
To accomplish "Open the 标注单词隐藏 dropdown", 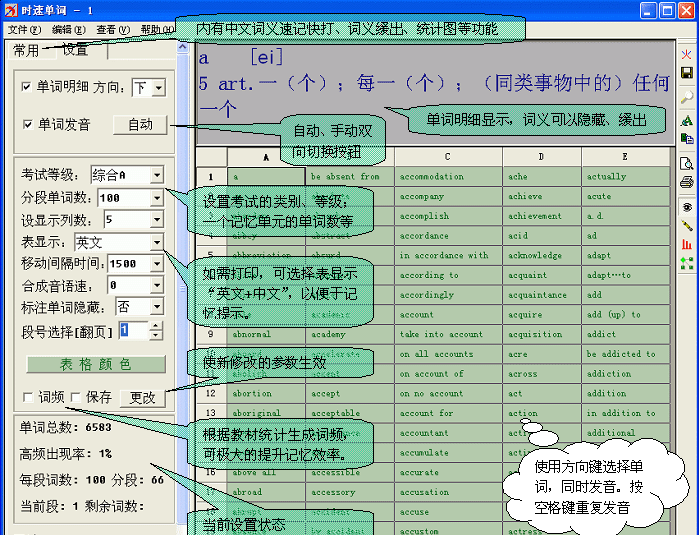I will (157, 307).
